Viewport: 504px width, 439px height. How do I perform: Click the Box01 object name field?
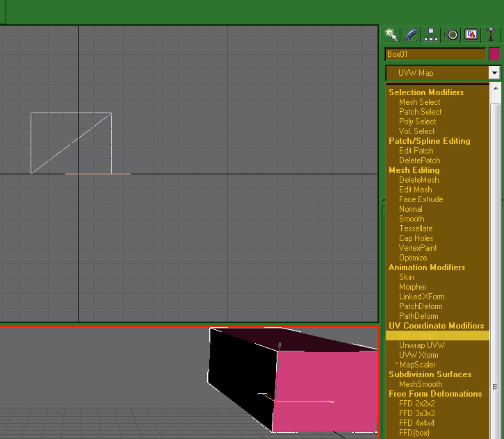point(435,54)
